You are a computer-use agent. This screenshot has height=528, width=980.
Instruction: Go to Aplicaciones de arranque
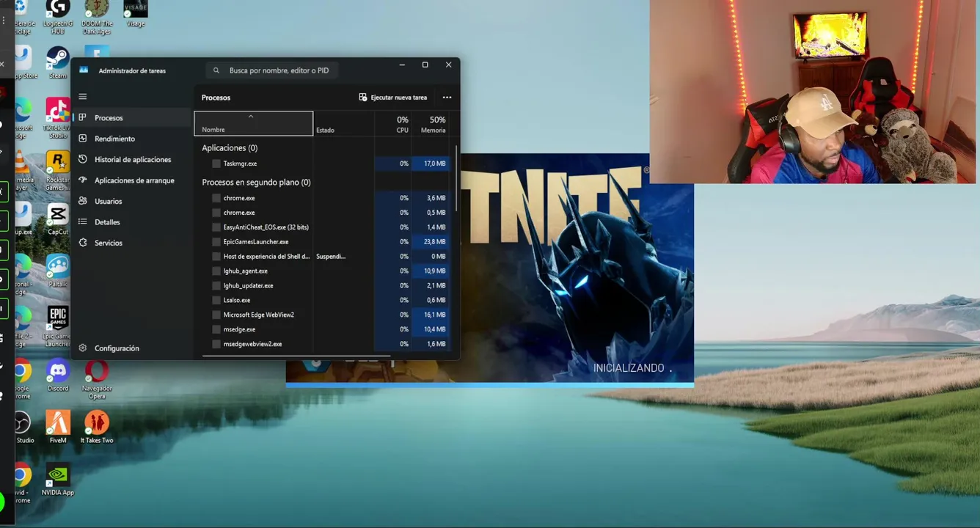131,180
